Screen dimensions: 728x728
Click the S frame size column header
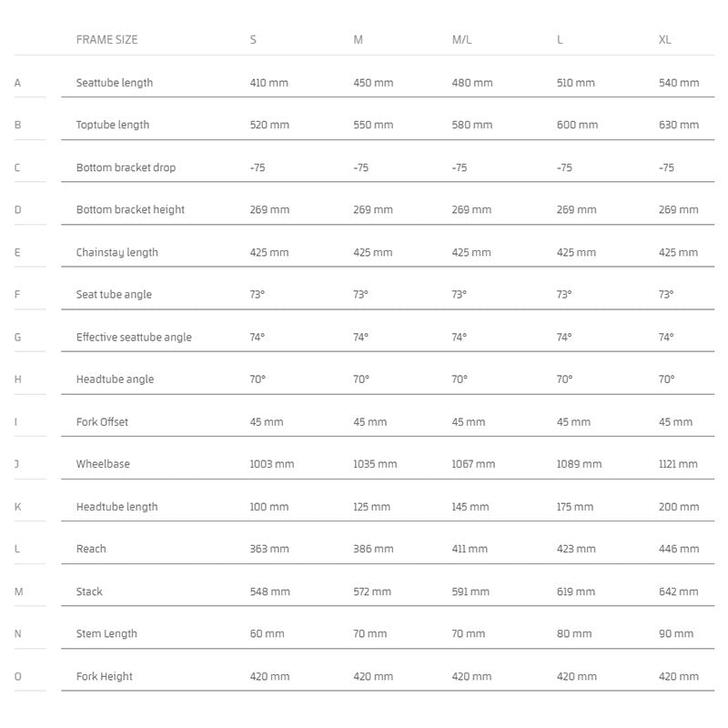pyautogui.click(x=253, y=40)
